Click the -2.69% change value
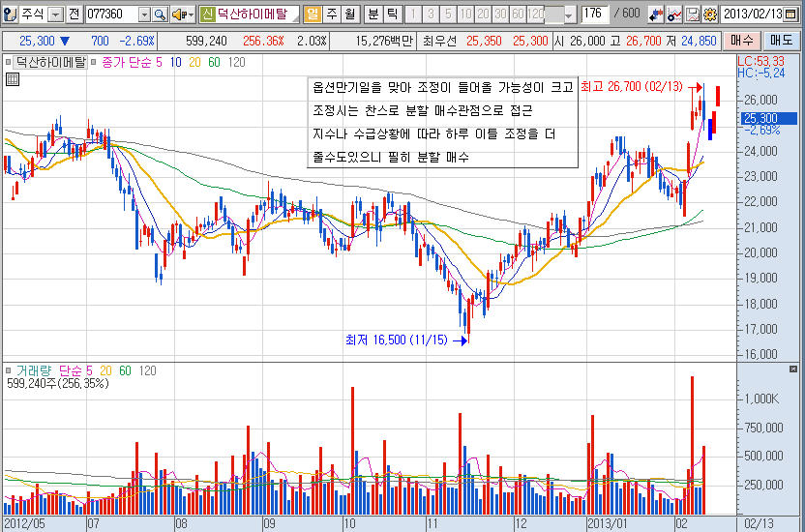Image resolution: width=805 pixels, height=532 pixels. (136, 41)
